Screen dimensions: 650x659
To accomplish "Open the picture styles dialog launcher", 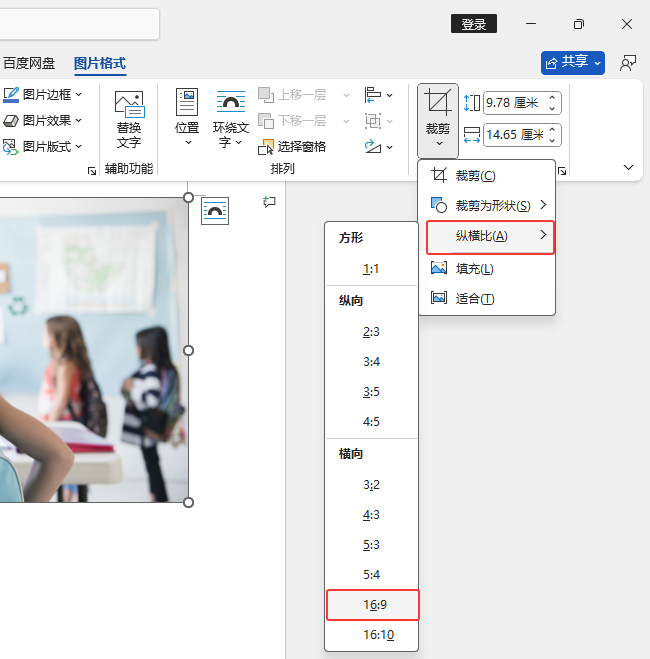I will 92,171.
